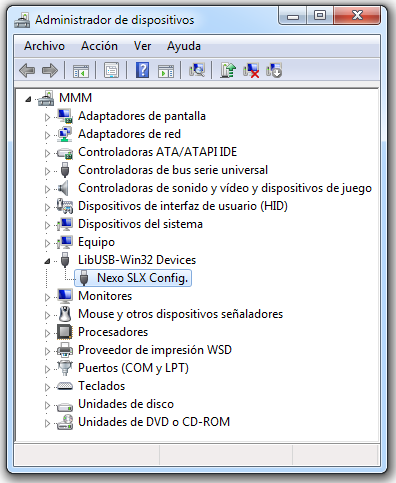Image resolution: width=396 pixels, height=483 pixels.
Task: Click the HID devices icon
Action: click(65, 206)
